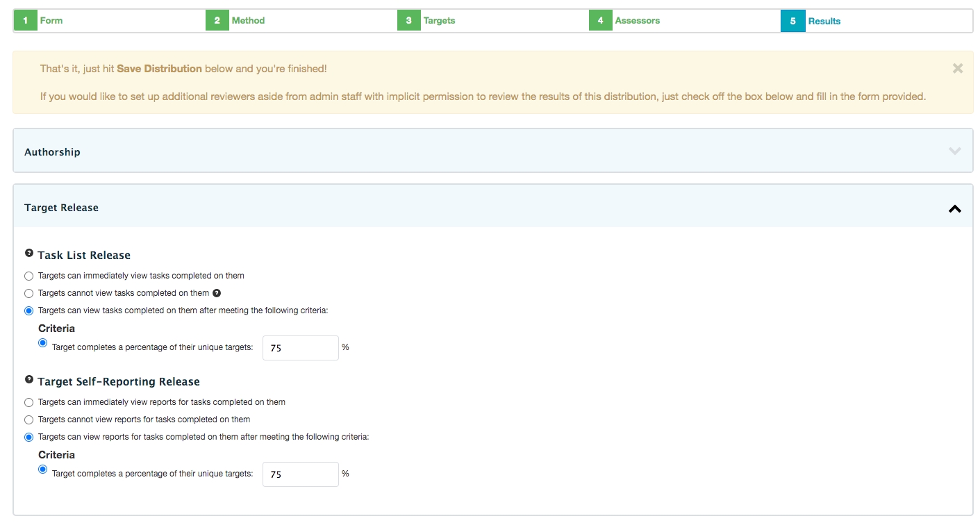The width and height of the screenshot is (980, 523).
Task: Choose 'Targets can immediately view reports' option
Action: coord(29,402)
